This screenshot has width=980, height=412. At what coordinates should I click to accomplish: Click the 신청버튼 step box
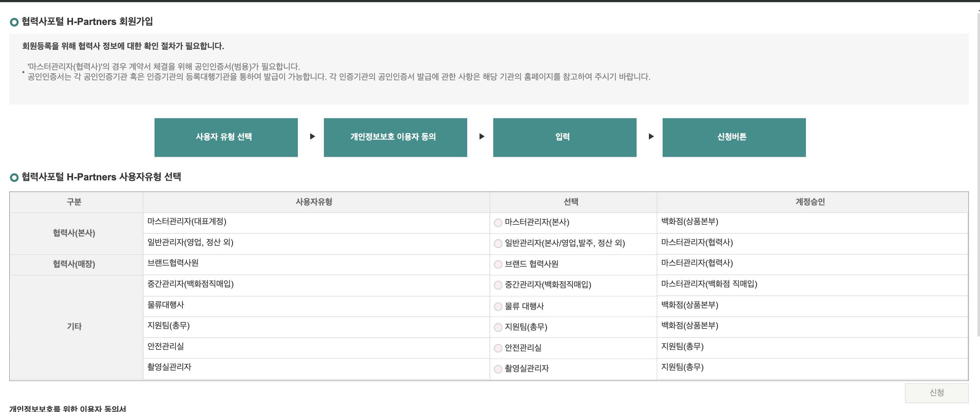[x=734, y=138]
